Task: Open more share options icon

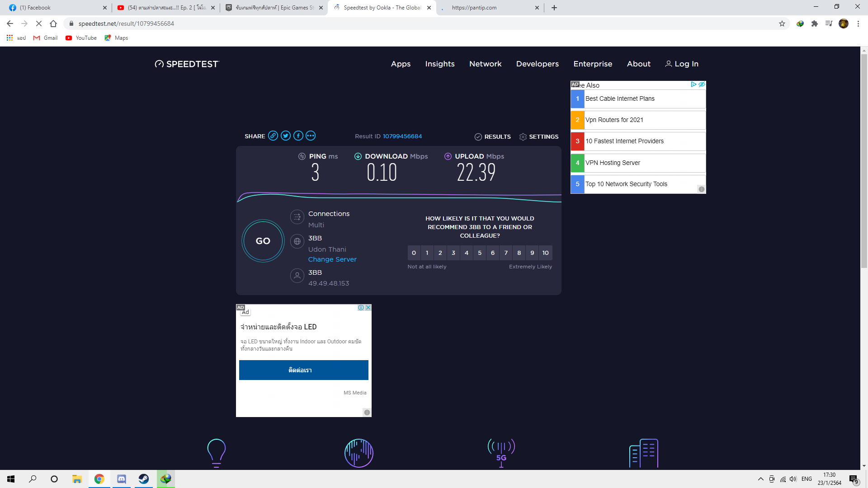Action: click(311, 136)
